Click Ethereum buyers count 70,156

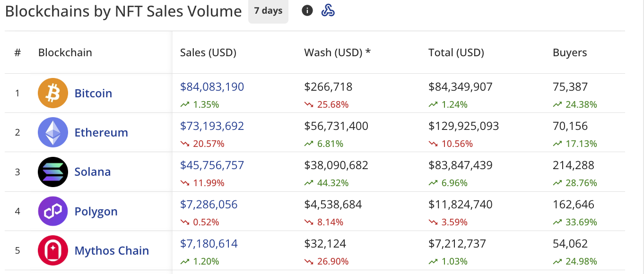pos(570,126)
